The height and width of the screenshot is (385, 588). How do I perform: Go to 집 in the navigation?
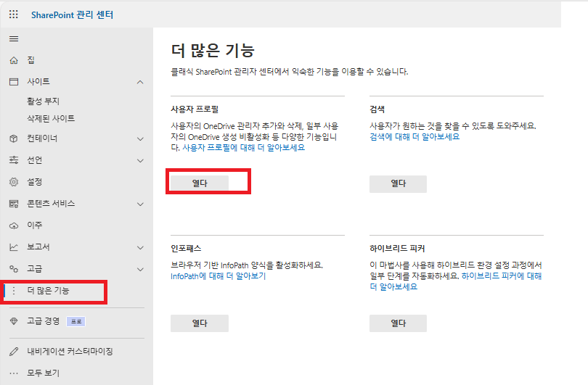30,60
